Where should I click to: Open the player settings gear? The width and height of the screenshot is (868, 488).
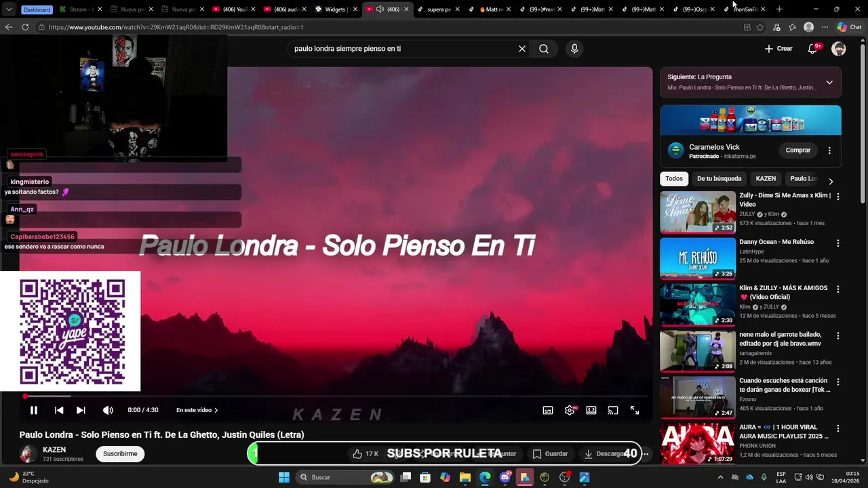570,410
